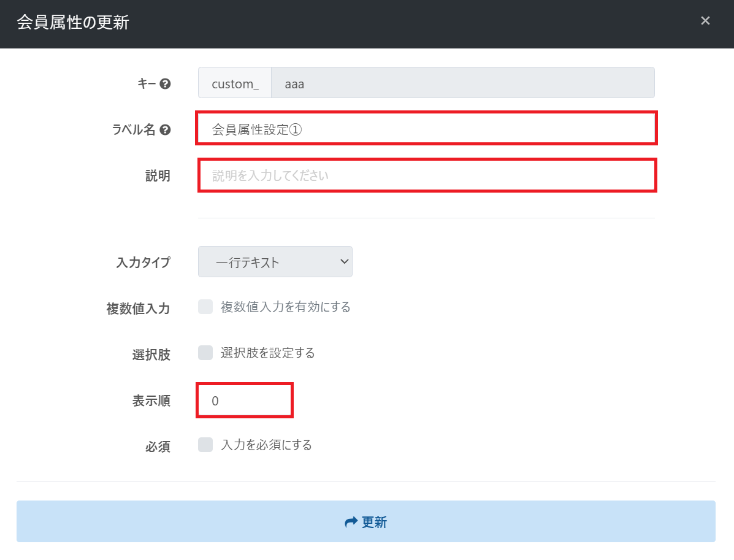Viewport: 734px width, 560px height.
Task: Click the キー field label text
Action: (x=147, y=84)
